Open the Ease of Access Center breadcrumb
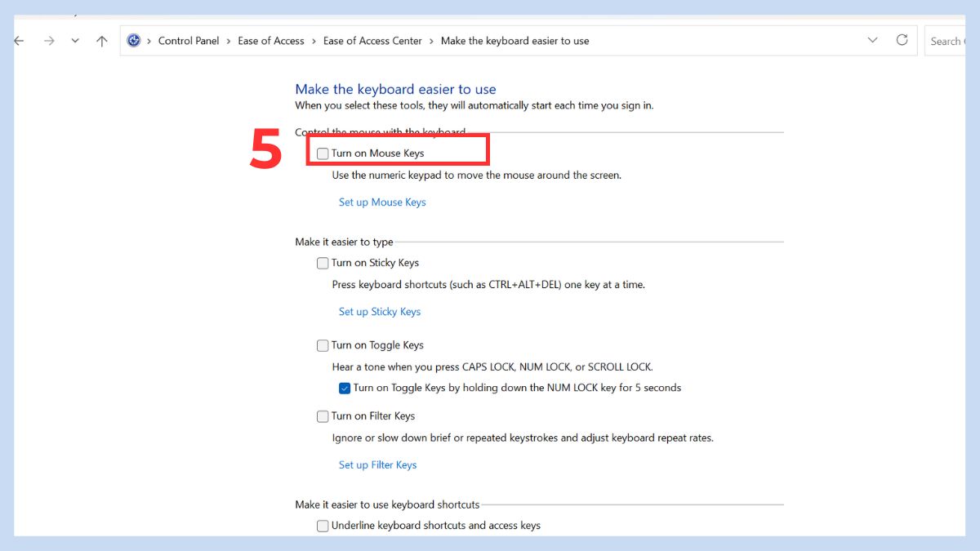The image size is (980, 551). point(372,41)
